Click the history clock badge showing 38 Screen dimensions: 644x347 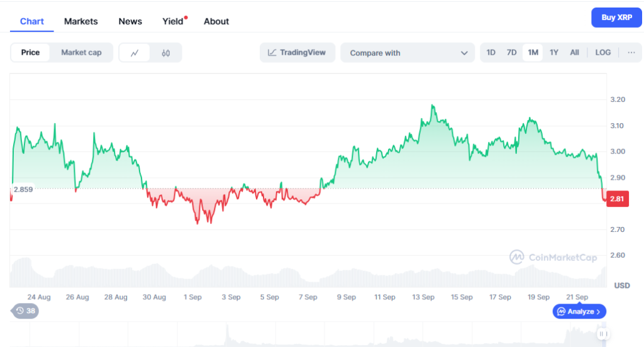[x=25, y=311]
